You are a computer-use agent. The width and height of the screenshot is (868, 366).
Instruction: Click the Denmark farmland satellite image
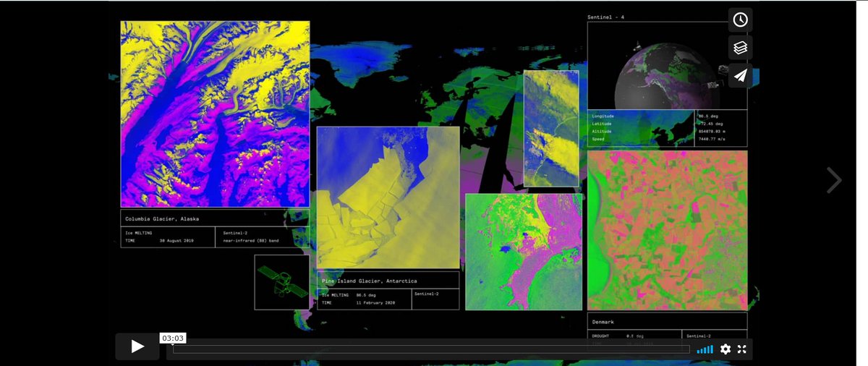click(x=667, y=230)
